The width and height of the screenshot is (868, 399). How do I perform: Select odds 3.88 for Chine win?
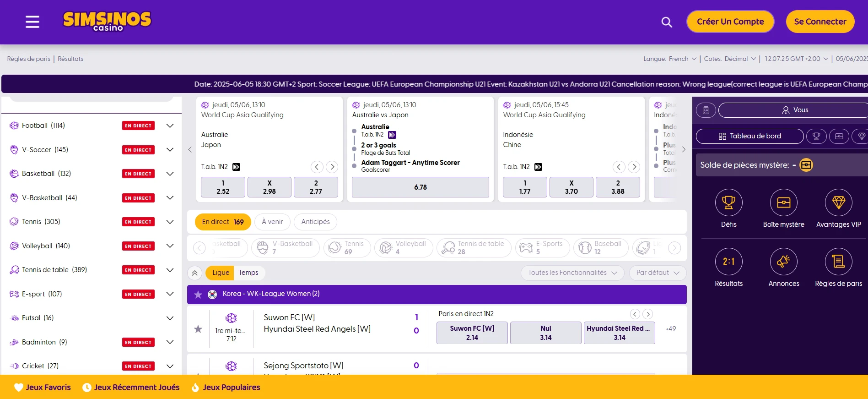pyautogui.click(x=618, y=187)
